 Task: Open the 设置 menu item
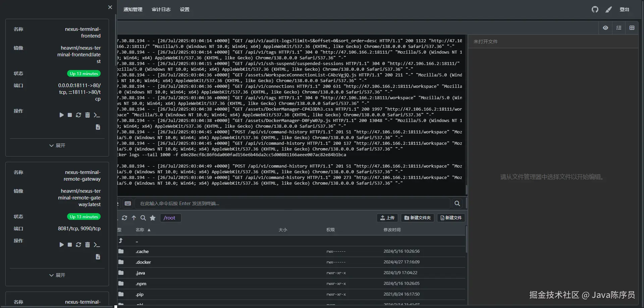tap(184, 9)
